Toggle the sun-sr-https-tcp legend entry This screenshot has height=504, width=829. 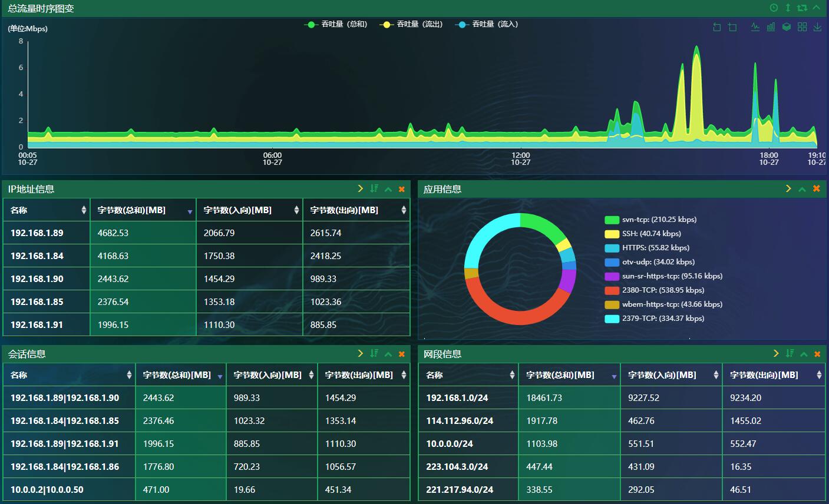663,276
